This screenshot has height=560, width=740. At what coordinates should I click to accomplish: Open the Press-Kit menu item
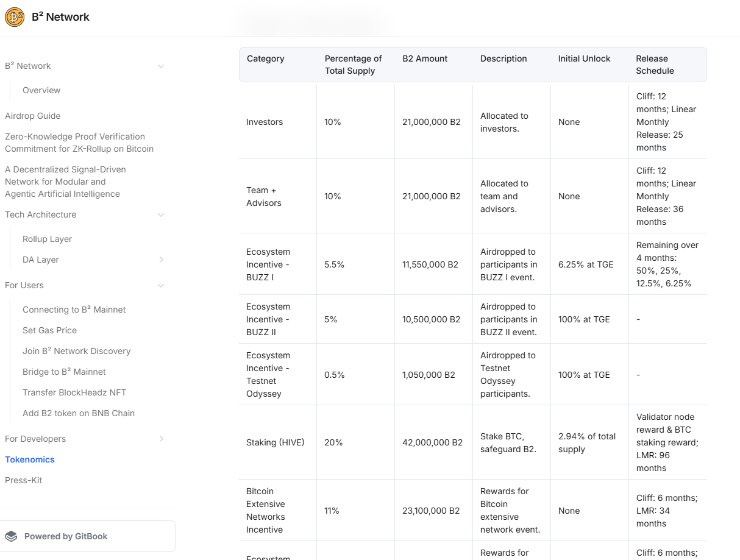point(24,480)
